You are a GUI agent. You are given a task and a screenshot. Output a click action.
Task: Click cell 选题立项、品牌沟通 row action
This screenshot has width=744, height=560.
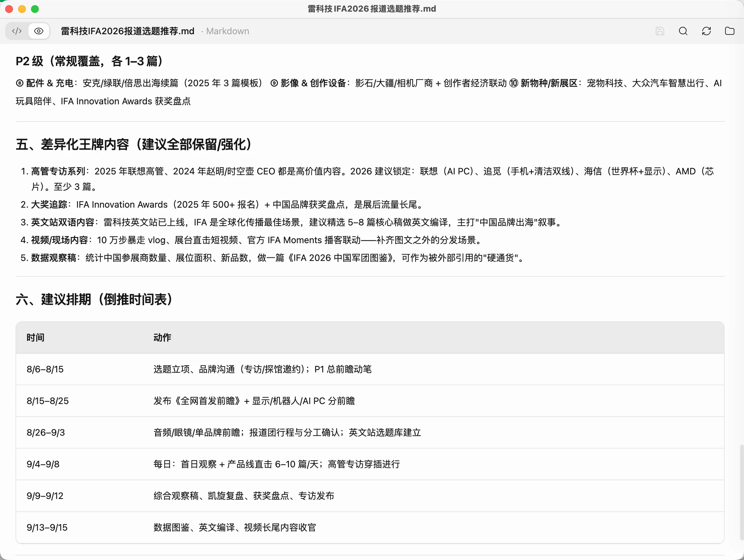click(262, 369)
